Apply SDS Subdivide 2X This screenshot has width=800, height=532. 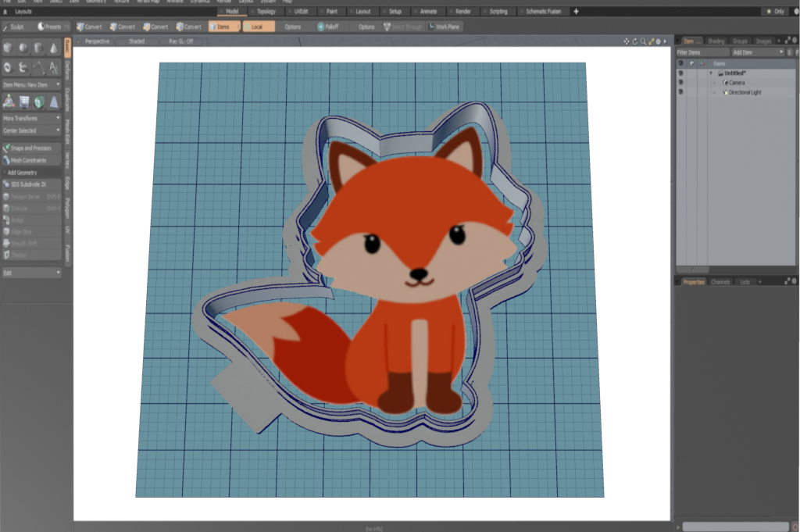point(31,184)
